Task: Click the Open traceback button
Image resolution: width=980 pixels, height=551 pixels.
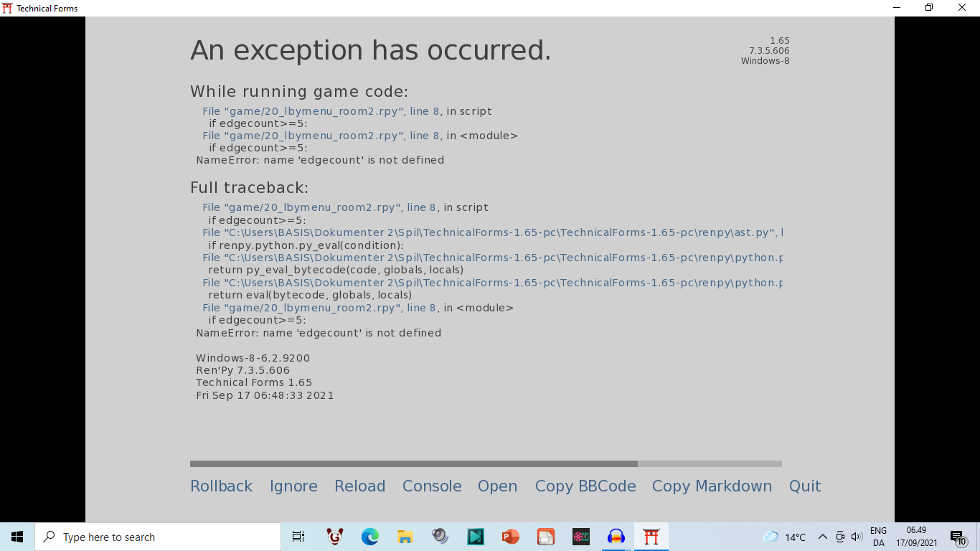Action: coord(497,486)
